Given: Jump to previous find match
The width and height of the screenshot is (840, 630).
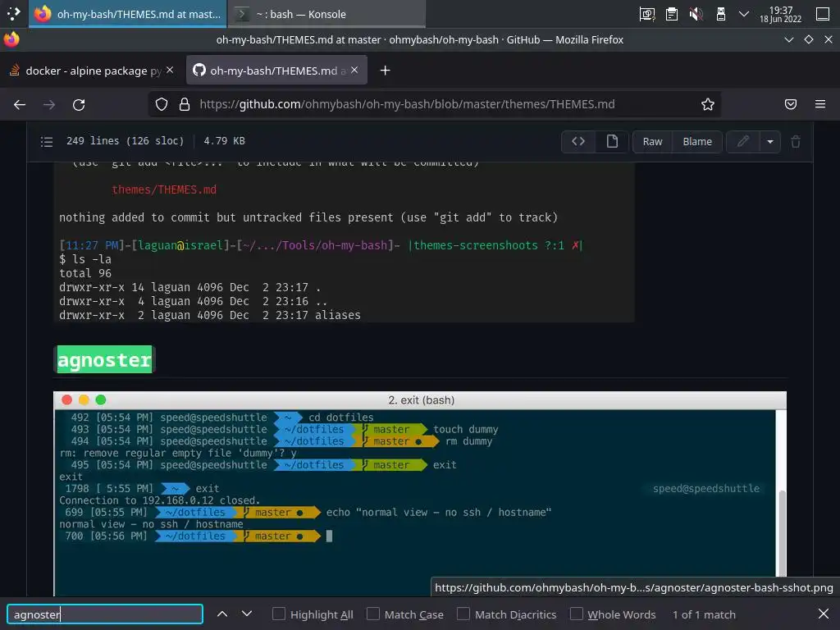Looking at the screenshot, I should 222,614.
